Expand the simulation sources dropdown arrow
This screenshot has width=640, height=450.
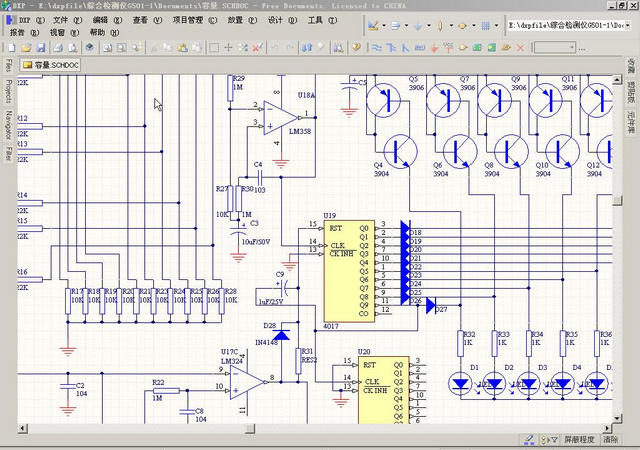coord(474,26)
